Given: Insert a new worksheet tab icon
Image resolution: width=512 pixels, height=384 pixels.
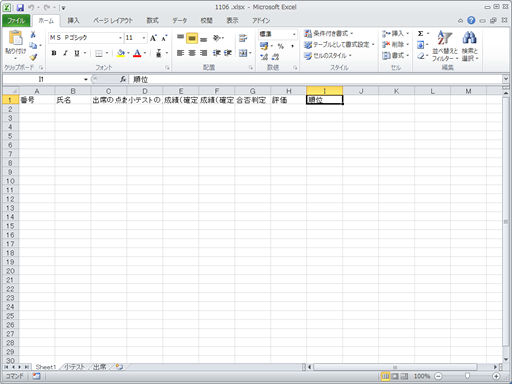Looking at the screenshot, I should pyautogui.click(x=119, y=367).
